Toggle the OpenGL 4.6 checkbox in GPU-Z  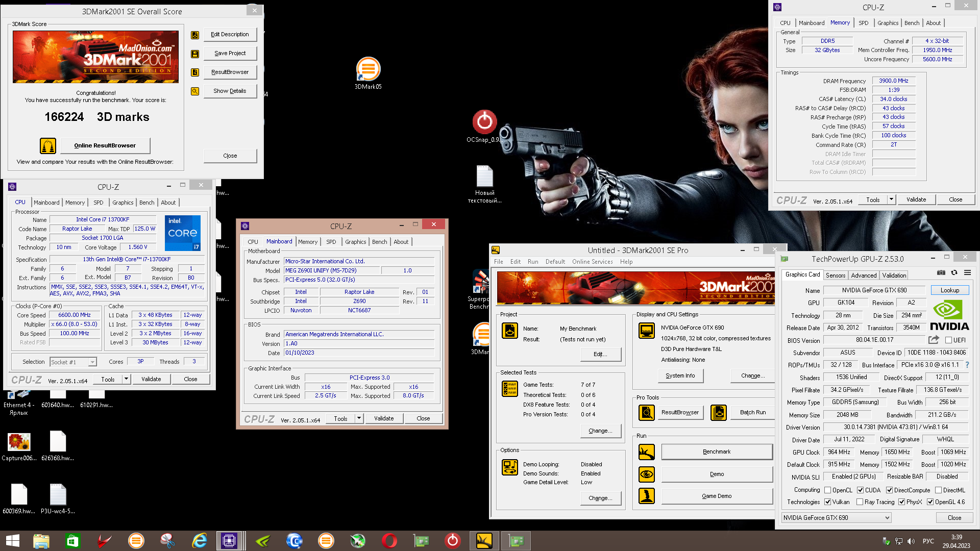(930, 502)
